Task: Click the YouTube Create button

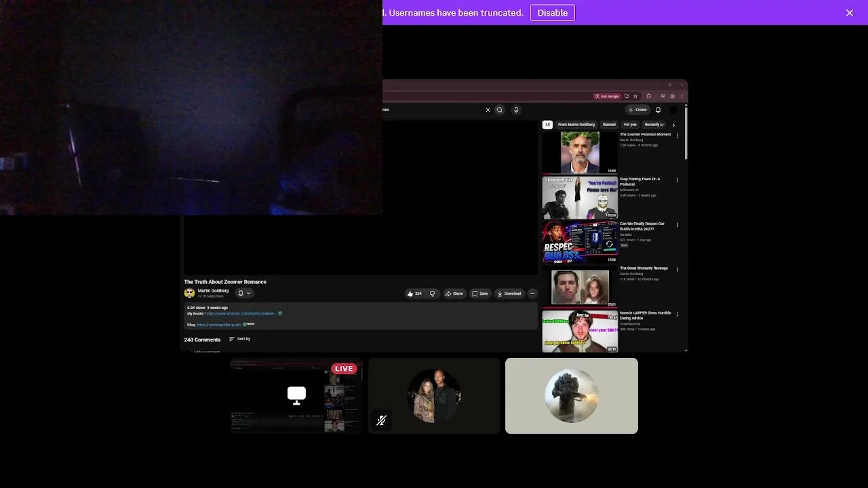Action: 637,110
